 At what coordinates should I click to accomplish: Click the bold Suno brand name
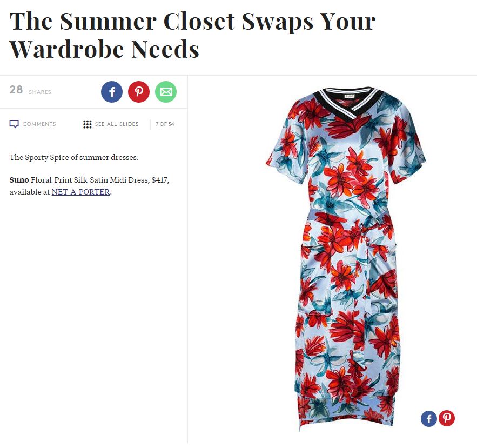(x=19, y=180)
